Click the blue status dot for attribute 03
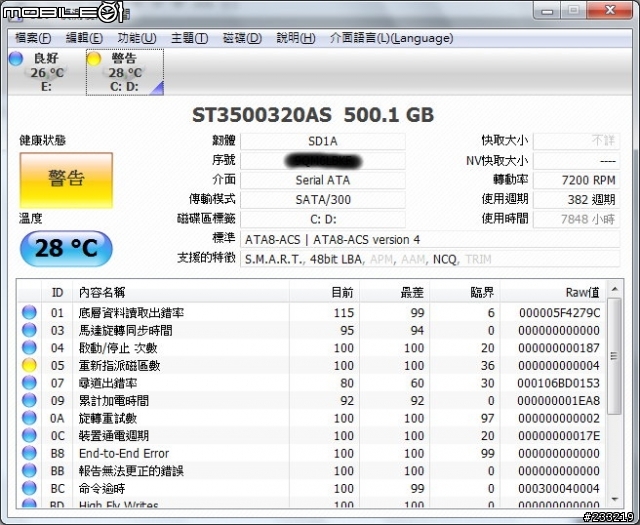 click(x=29, y=330)
